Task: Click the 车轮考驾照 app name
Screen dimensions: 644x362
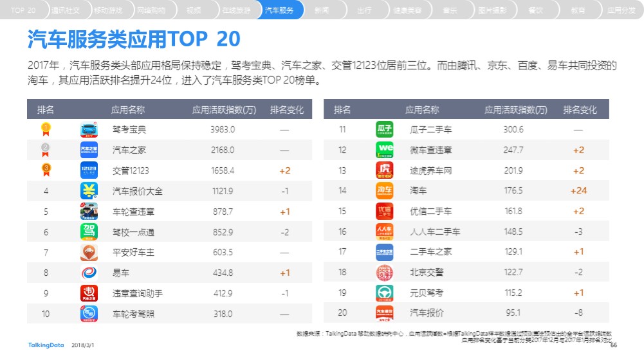Action: (133, 314)
